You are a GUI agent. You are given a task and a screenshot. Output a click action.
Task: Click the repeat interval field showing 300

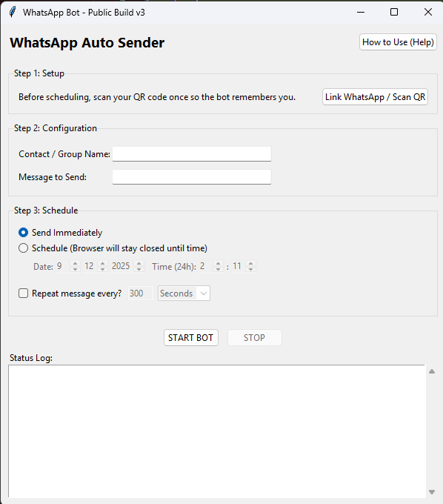point(141,294)
